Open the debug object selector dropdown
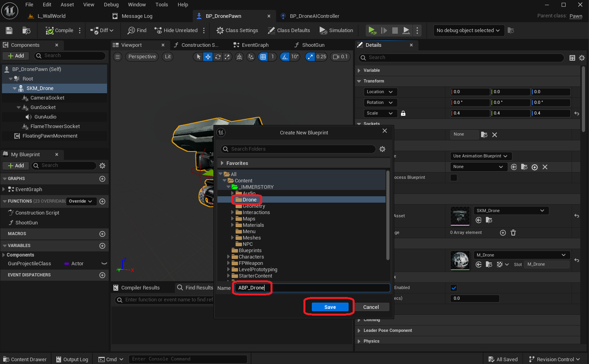The width and height of the screenshot is (589, 364). click(468, 31)
